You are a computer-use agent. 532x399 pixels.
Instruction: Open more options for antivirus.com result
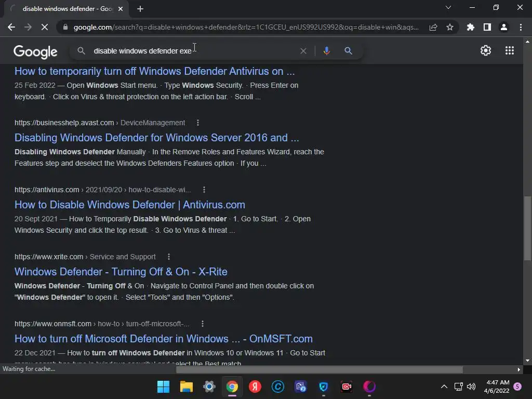pos(204,190)
